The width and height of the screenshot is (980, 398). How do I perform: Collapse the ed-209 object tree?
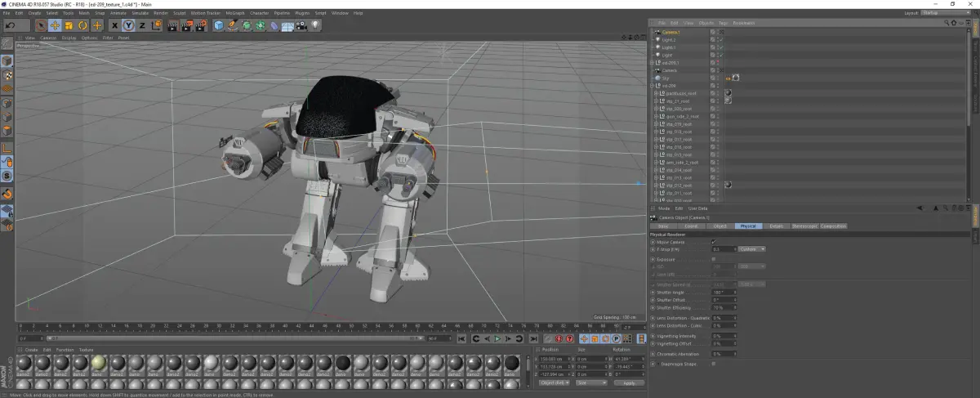(652, 86)
